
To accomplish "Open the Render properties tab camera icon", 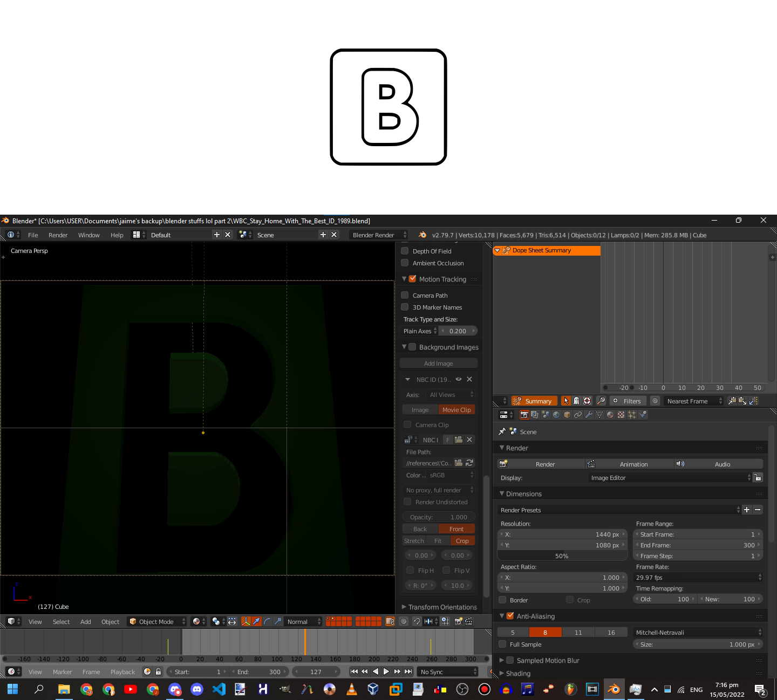I will click(524, 415).
